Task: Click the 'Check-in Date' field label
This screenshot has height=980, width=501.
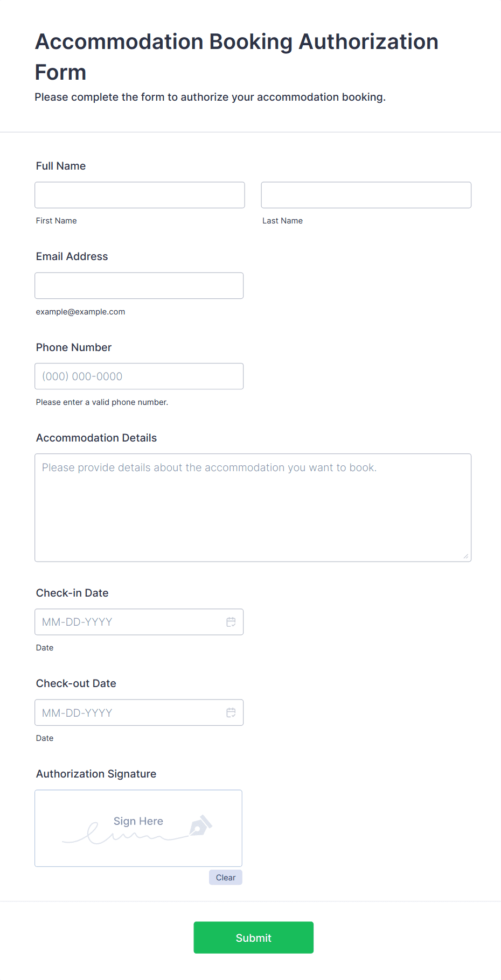Action: point(72,593)
